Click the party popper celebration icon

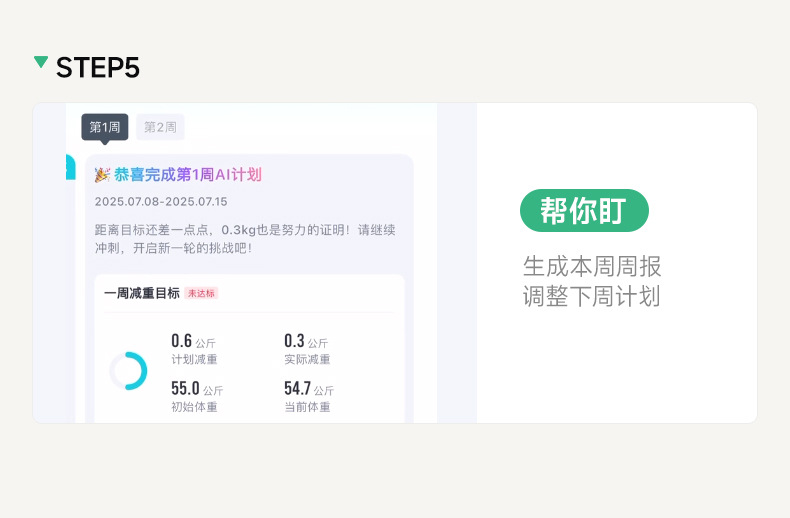(102, 175)
